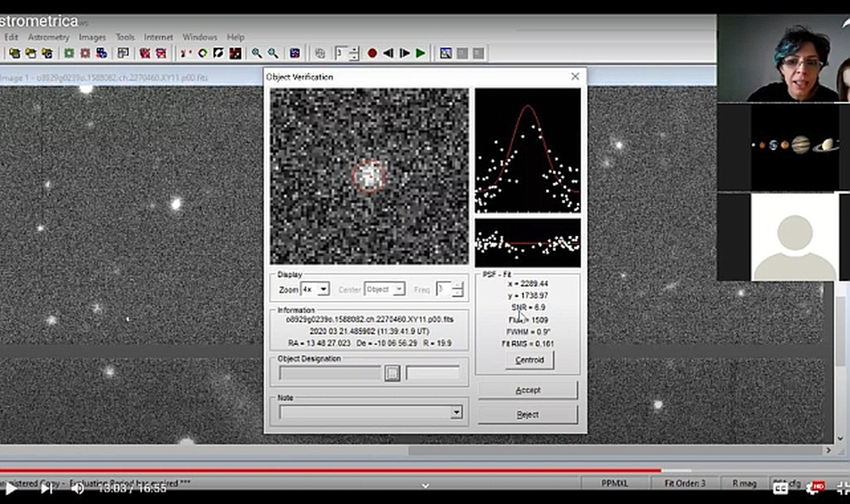Seek on the video progress bar
This screenshot has height=504, width=850.
pos(425,471)
